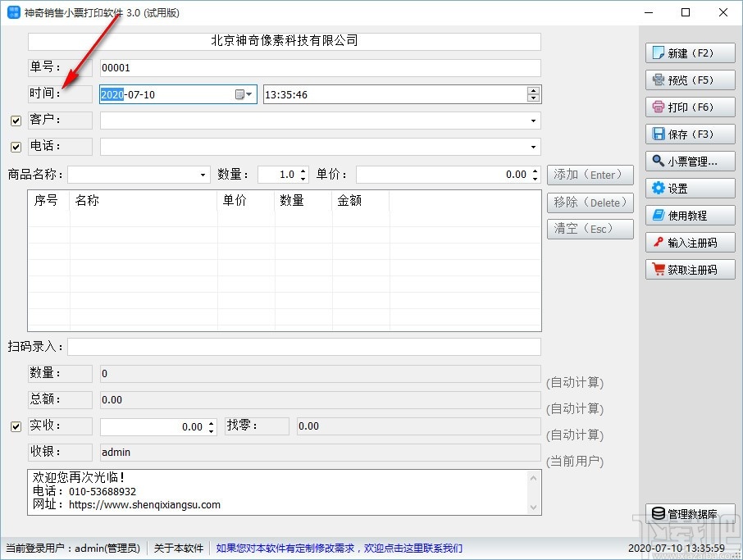743x560 pixels.
Task: Click the 序号 column header
Action: [49, 200]
